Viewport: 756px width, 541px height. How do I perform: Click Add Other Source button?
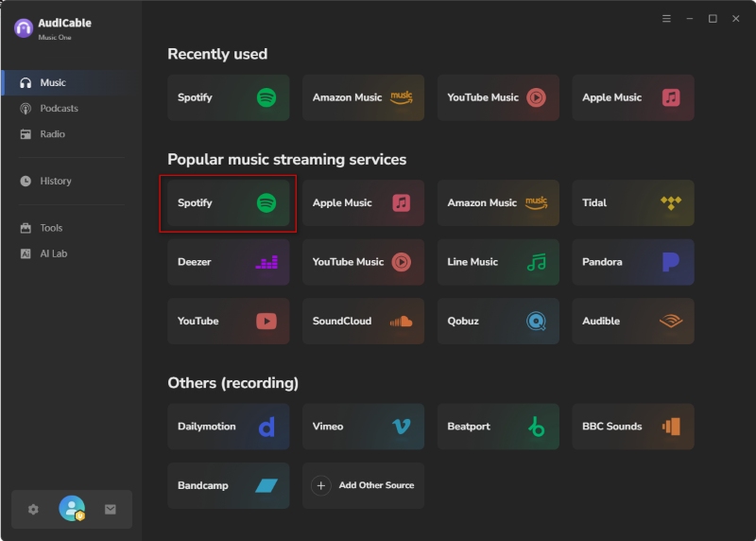click(x=364, y=485)
